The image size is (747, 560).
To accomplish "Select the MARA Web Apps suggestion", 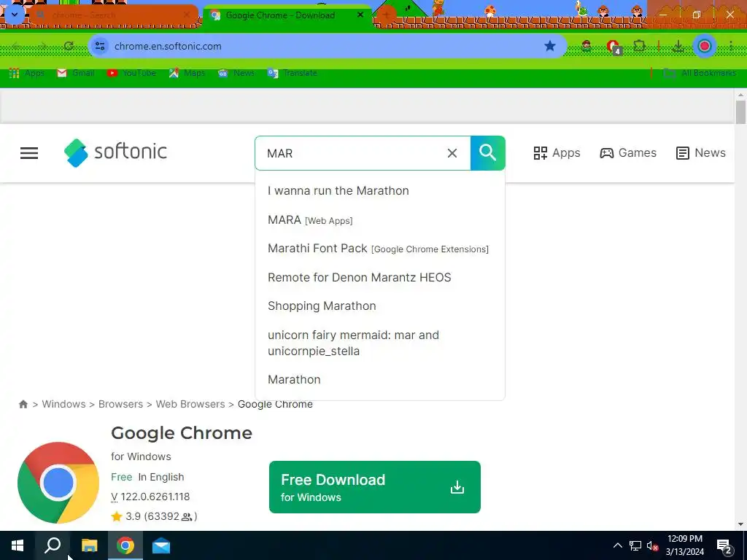I will pyautogui.click(x=310, y=220).
